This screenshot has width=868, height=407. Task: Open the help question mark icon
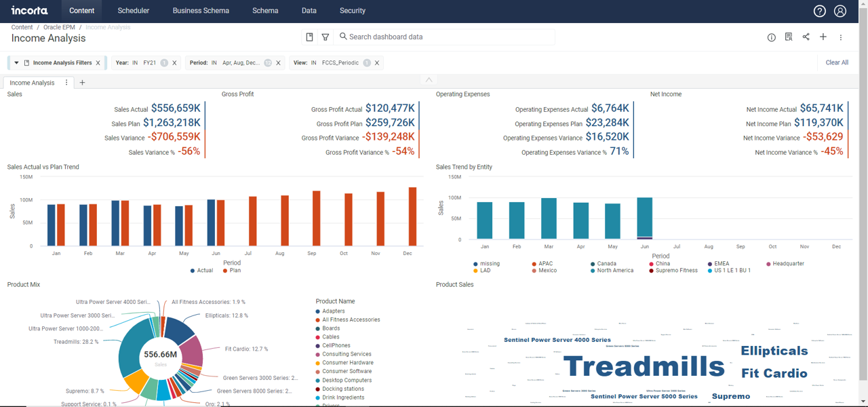(819, 11)
